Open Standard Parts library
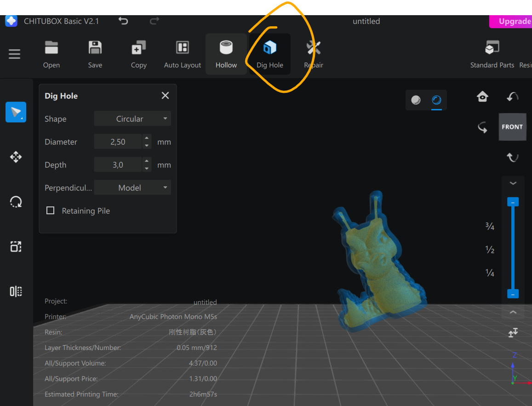 click(x=492, y=54)
